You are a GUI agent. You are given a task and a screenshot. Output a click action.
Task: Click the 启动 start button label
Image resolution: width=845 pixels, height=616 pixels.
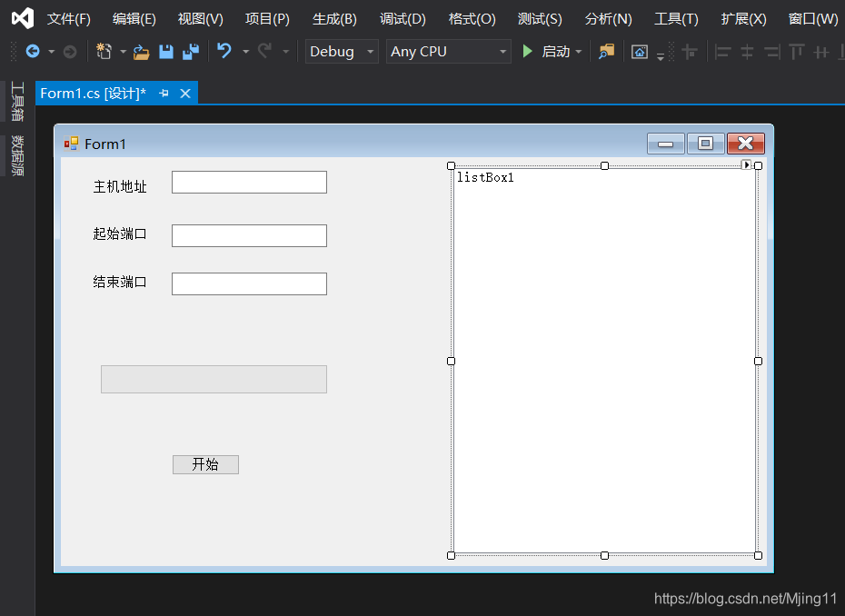(555, 51)
